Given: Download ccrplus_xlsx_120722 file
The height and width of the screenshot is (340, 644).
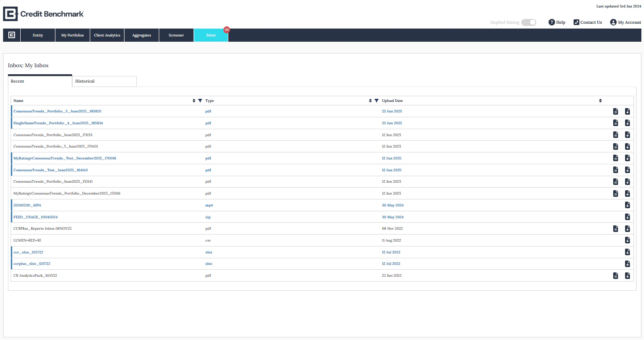Looking at the screenshot, I should coord(628,264).
